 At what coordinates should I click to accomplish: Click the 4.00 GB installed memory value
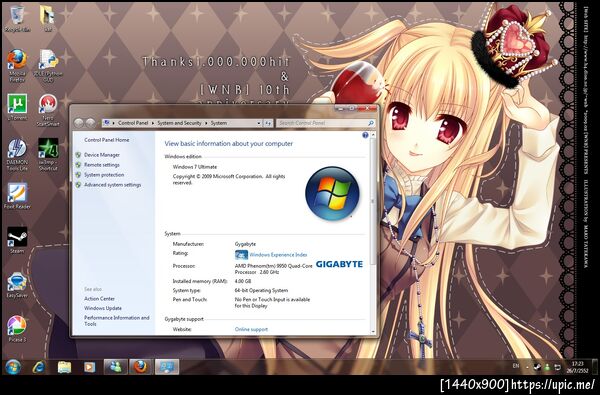[243, 281]
